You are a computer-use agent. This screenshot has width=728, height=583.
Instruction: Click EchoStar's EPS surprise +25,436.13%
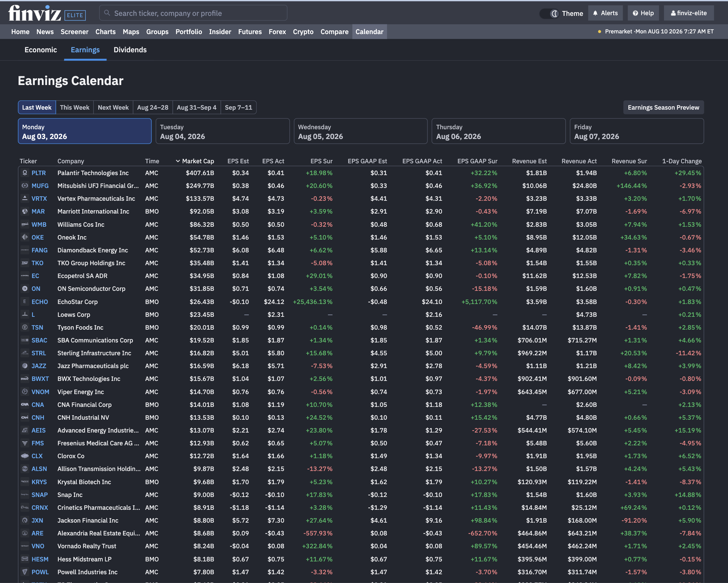pyautogui.click(x=313, y=302)
